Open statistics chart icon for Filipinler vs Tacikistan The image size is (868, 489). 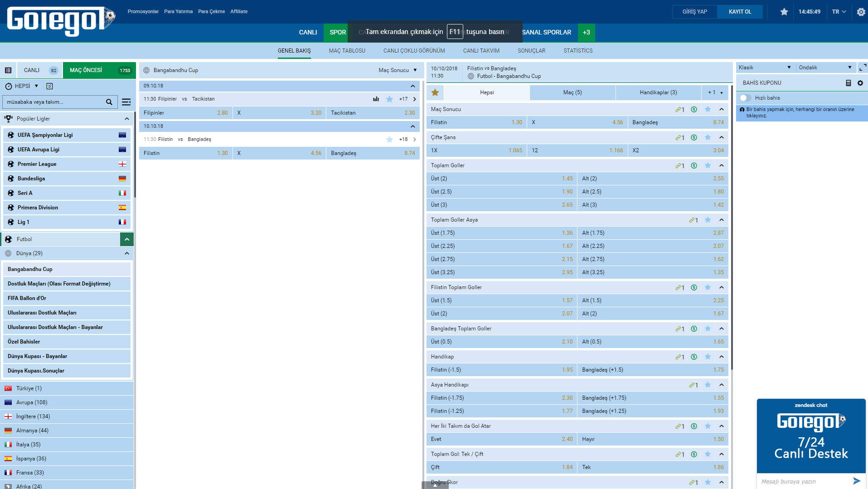(x=376, y=99)
